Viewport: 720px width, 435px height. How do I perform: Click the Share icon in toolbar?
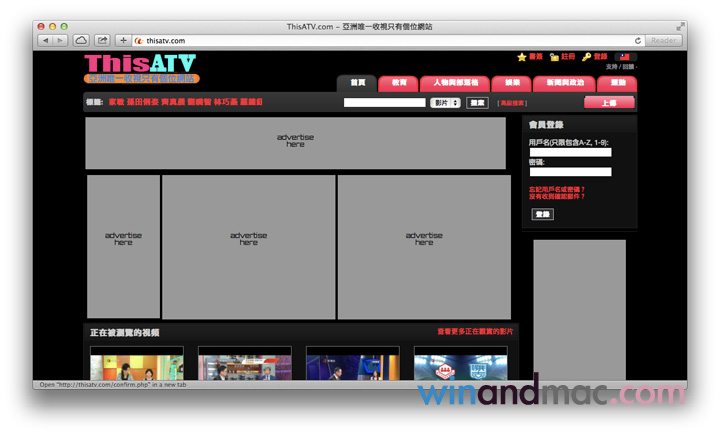point(102,40)
